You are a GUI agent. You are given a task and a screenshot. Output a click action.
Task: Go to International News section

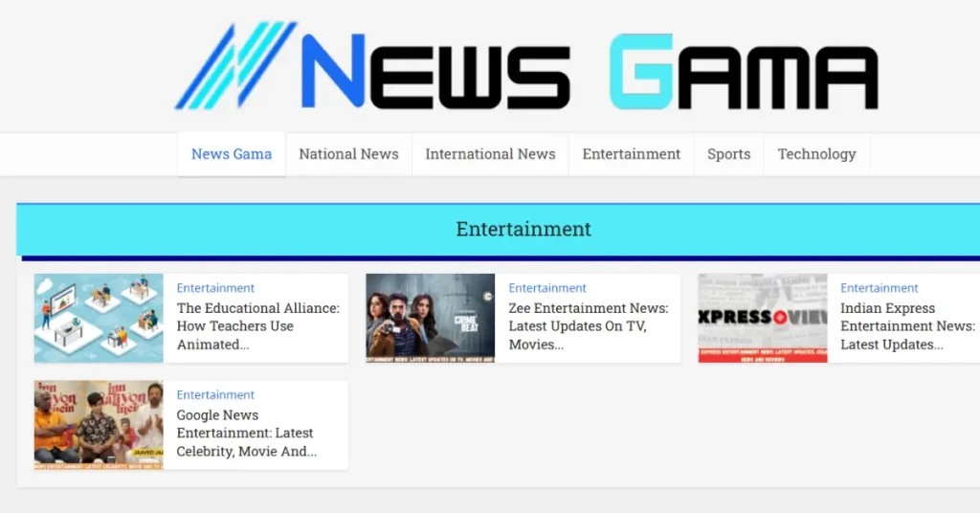490,154
